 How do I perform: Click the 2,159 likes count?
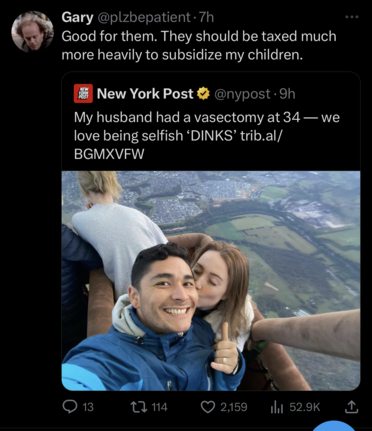pyautogui.click(x=233, y=407)
